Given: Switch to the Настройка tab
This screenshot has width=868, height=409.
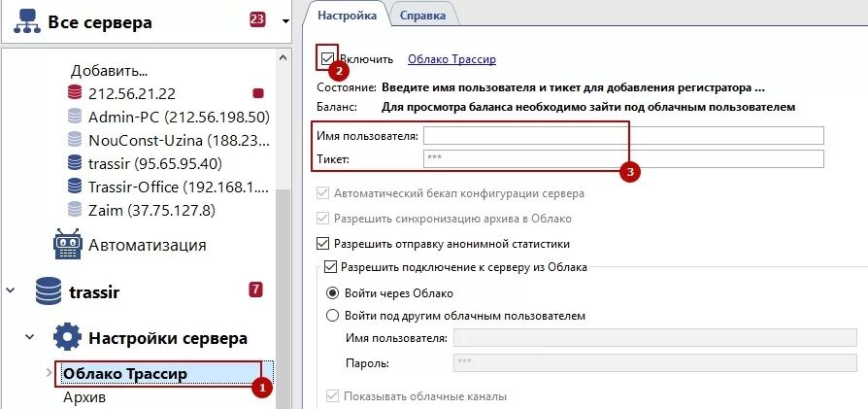Looking at the screenshot, I should click(347, 15).
